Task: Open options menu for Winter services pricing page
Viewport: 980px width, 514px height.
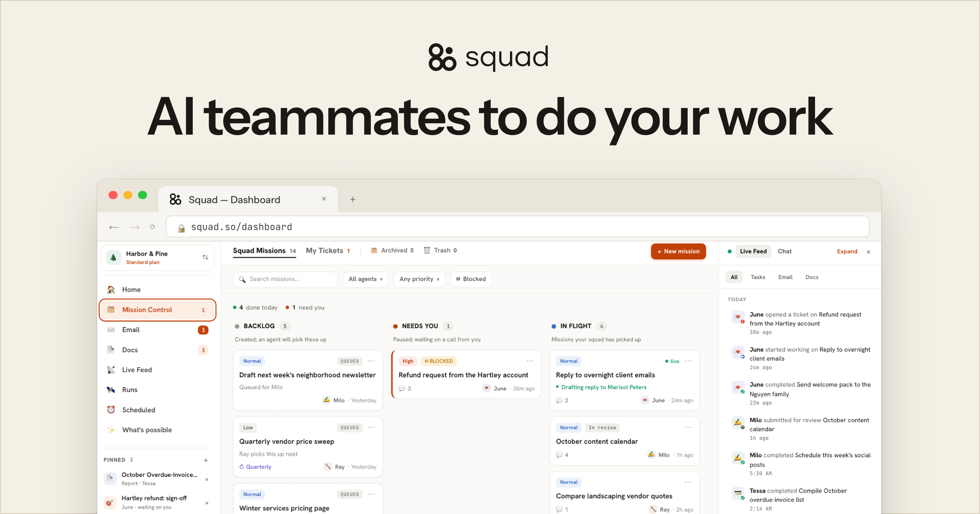Action: 372,494
